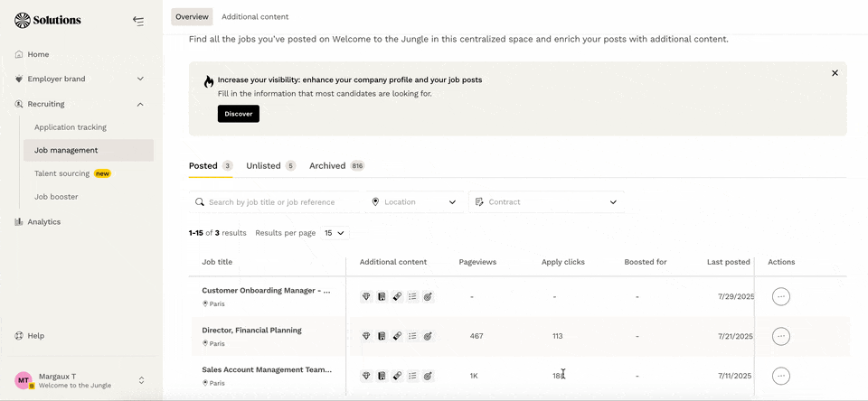Image resolution: width=868 pixels, height=401 pixels.
Task: Open the Additional content tab
Action: pos(255,17)
